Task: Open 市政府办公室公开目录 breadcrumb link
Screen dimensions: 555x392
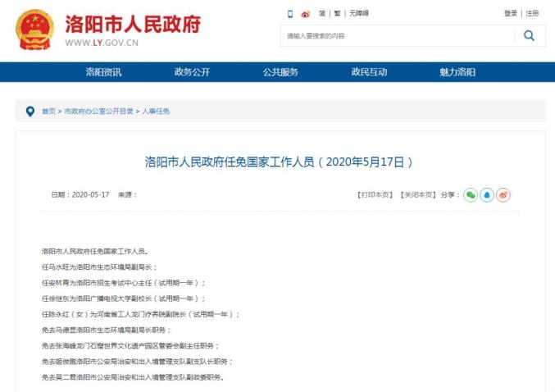Action: pos(98,112)
